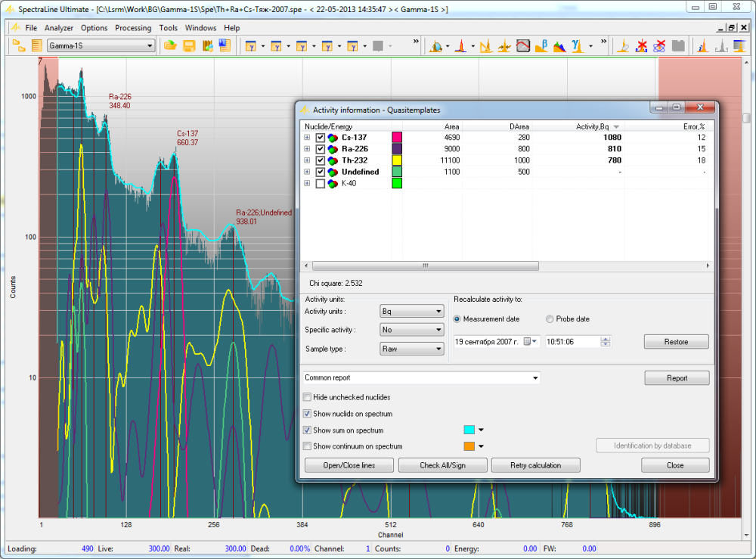Click the orange continuum color swatch
Image resolution: width=756 pixels, height=559 pixels.
coord(469,446)
